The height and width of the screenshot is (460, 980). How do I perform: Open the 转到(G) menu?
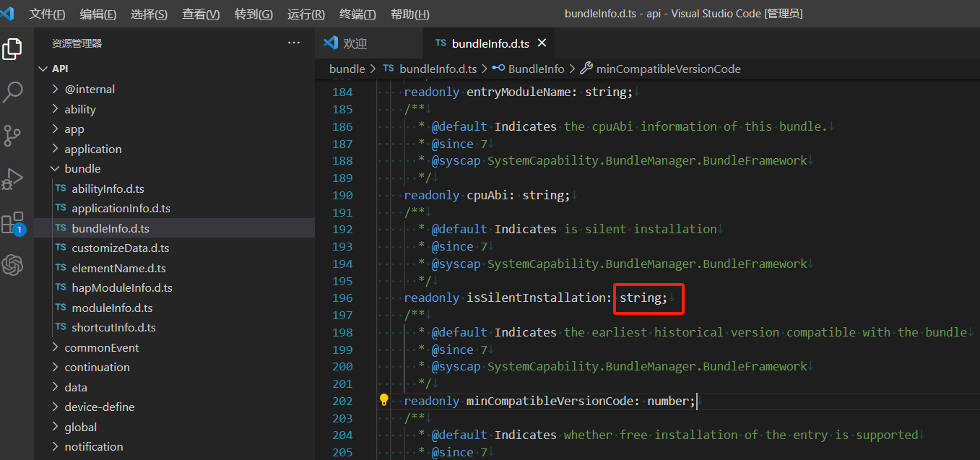[x=253, y=14]
